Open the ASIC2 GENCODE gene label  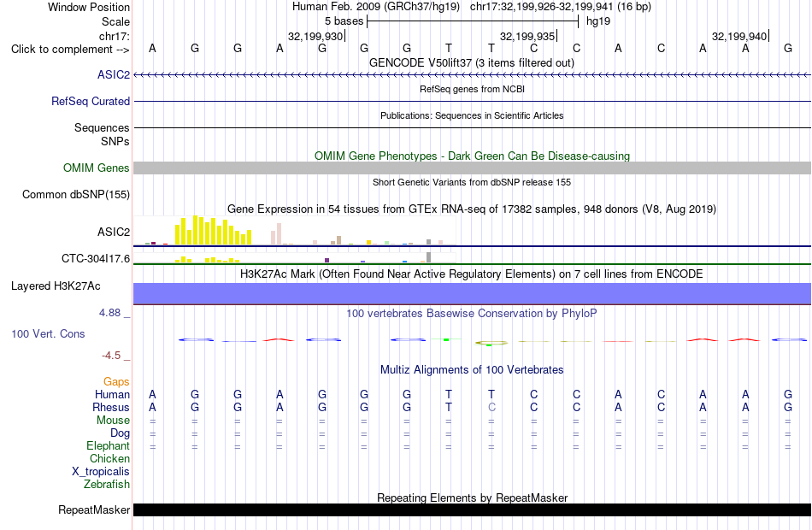tap(114, 74)
